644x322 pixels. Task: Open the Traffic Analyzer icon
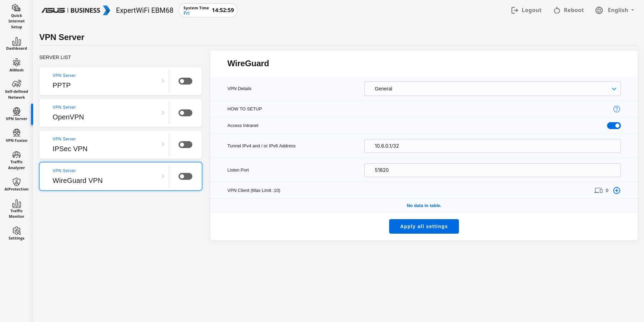[16, 155]
